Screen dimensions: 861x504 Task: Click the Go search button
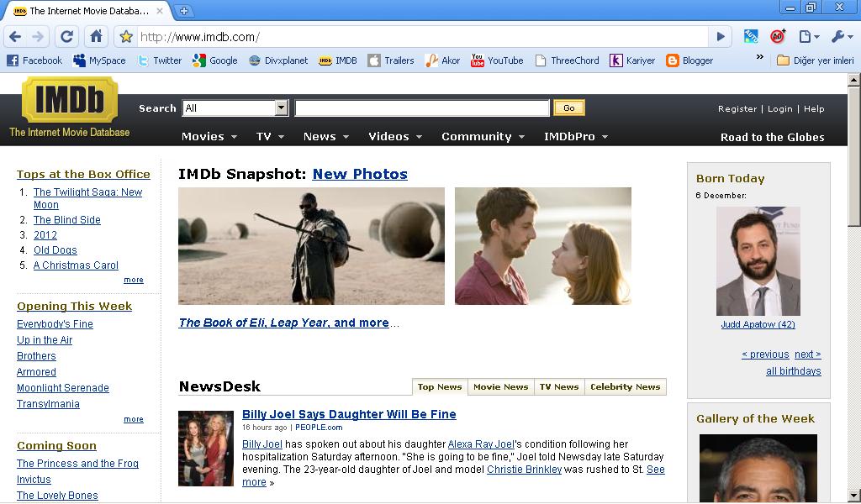569,108
